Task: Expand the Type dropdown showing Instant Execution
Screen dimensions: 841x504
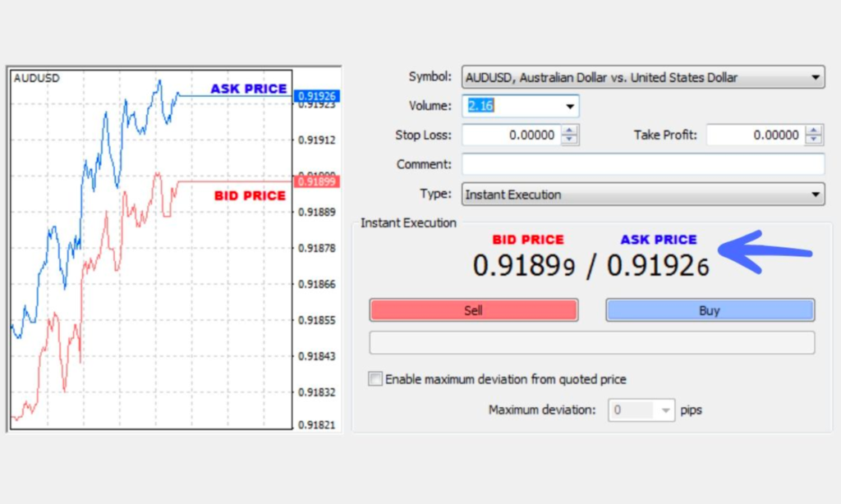Action: (815, 195)
